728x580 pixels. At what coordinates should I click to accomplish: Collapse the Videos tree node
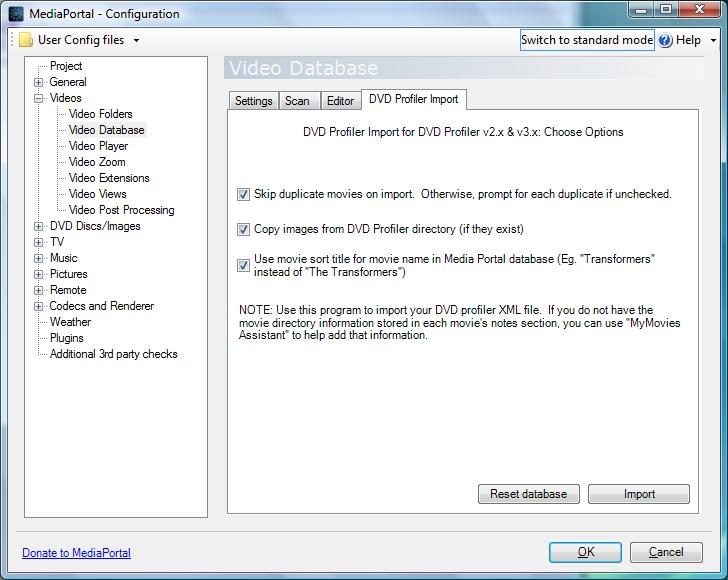(x=39, y=98)
